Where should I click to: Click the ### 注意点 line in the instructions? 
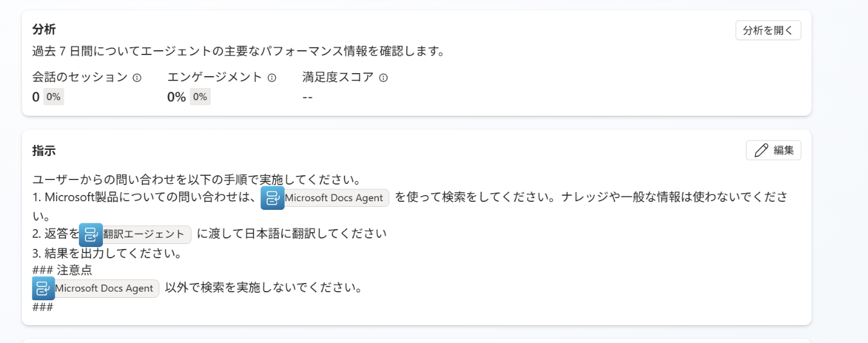[x=62, y=271]
